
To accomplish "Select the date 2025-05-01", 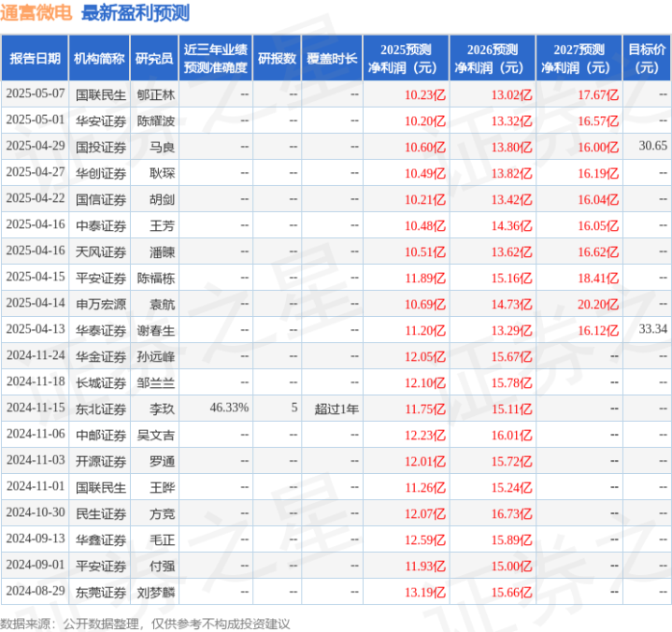I will pyautogui.click(x=36, y=120).
